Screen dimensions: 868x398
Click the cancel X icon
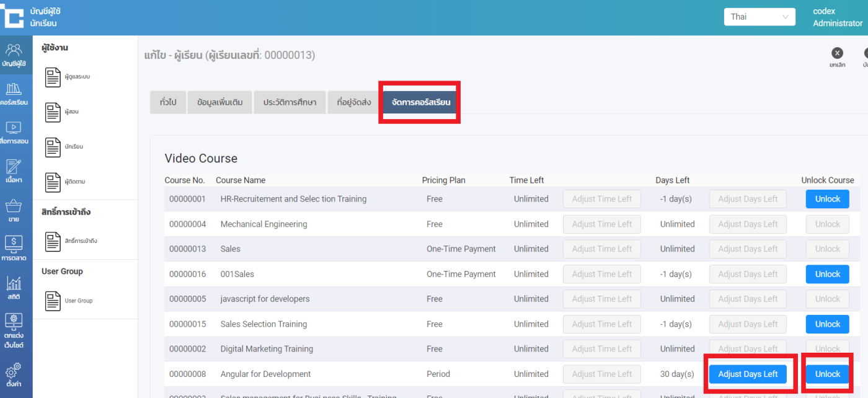(x=837, y=53)
